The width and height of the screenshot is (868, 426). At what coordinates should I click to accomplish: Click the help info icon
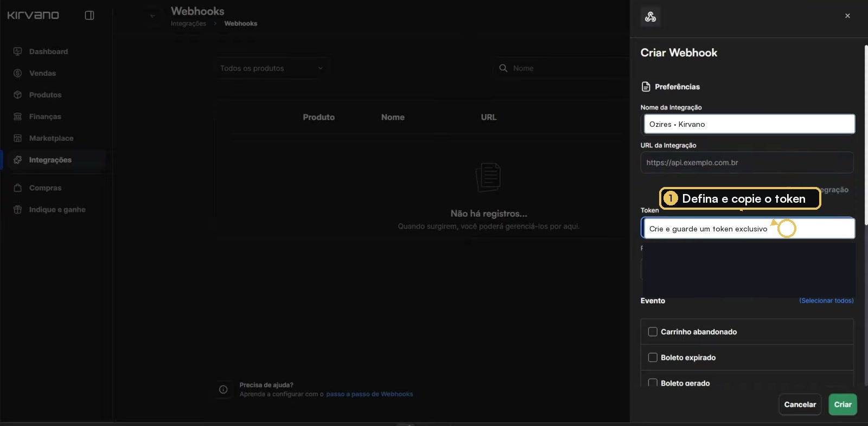tap(224, 389)
